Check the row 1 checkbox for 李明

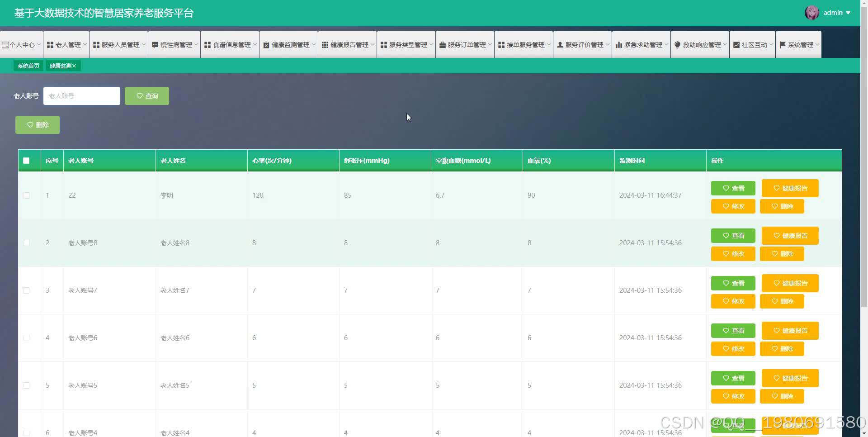(x=26, y=195)
